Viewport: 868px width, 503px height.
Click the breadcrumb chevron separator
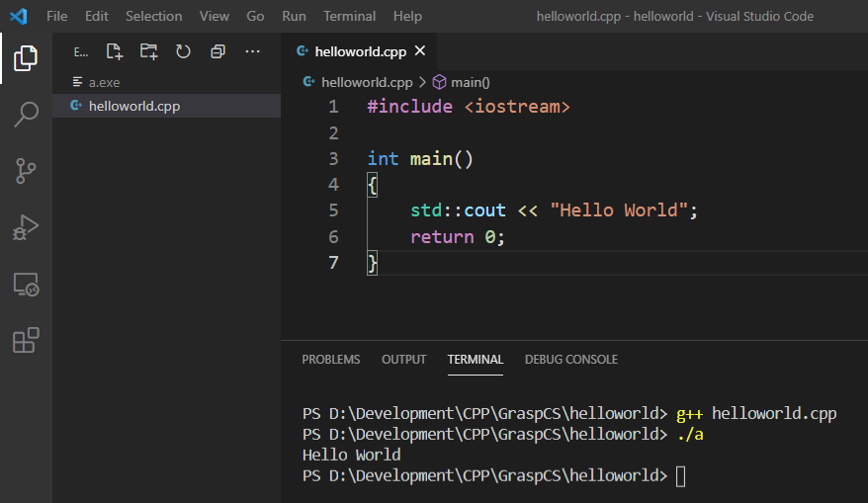(422, 82)
